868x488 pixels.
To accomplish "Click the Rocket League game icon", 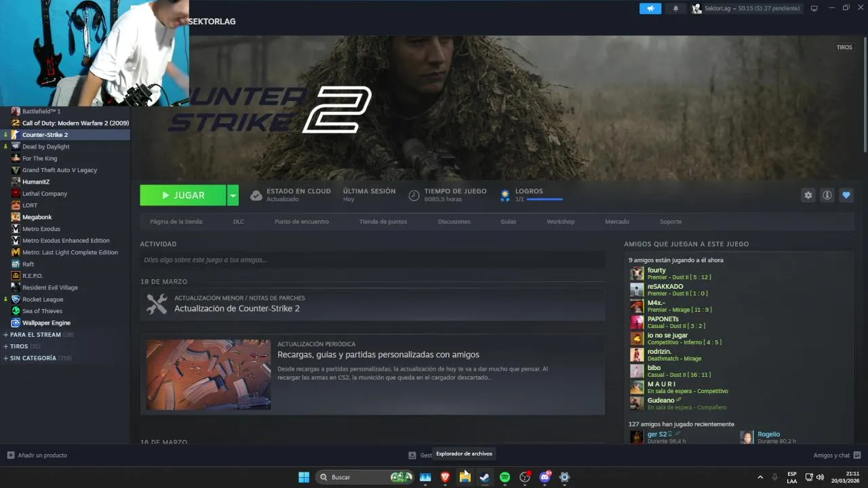I will (x=16, y=299).
